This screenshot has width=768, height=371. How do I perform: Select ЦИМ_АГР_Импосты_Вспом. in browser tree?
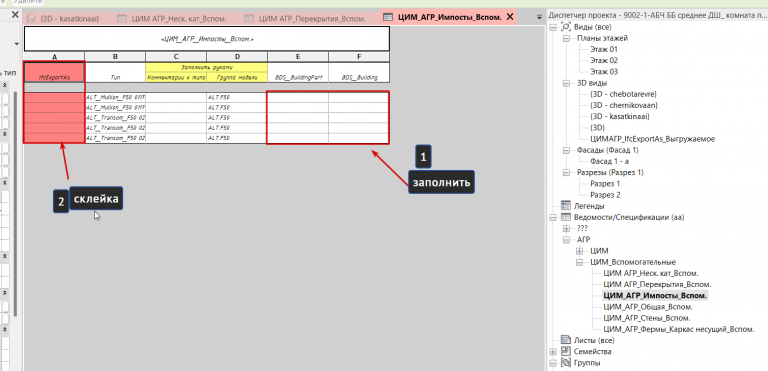tap(655, 296)
